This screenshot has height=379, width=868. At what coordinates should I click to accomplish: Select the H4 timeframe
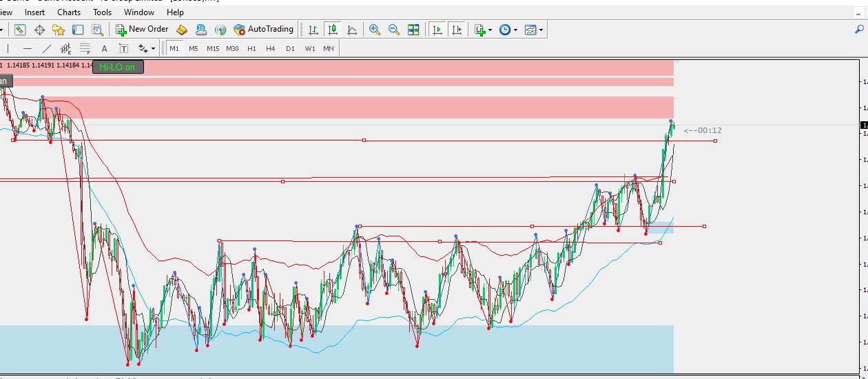coord(271,48)
